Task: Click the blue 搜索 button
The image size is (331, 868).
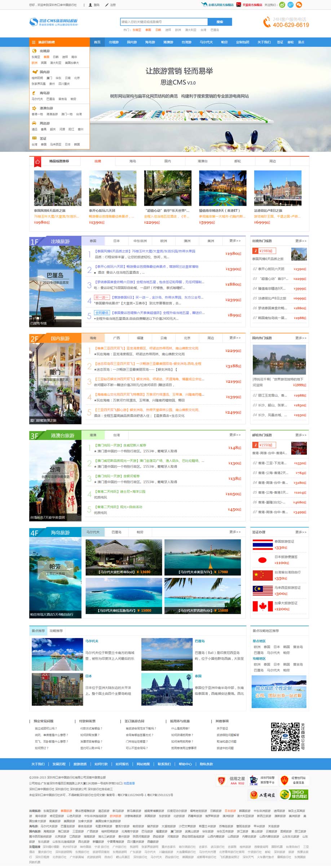Action: [220, 22]
